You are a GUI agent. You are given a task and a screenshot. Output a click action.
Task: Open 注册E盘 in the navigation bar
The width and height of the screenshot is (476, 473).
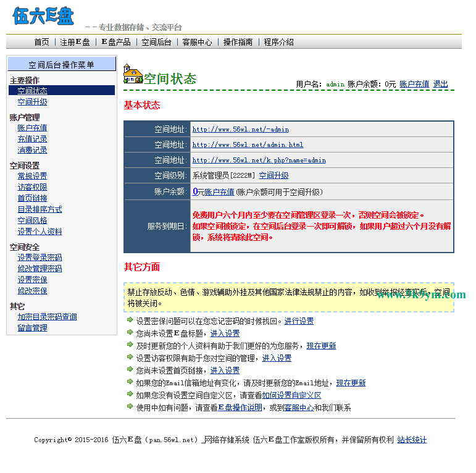[75, 42]
